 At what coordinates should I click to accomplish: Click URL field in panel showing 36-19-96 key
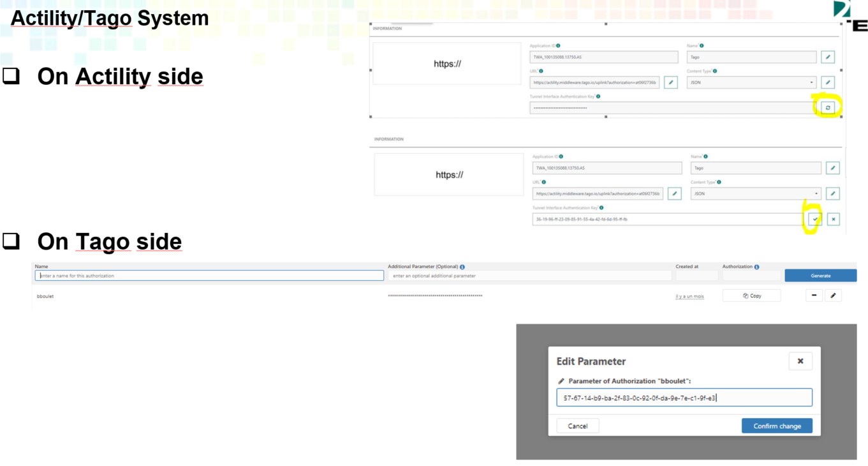[598, 193]
